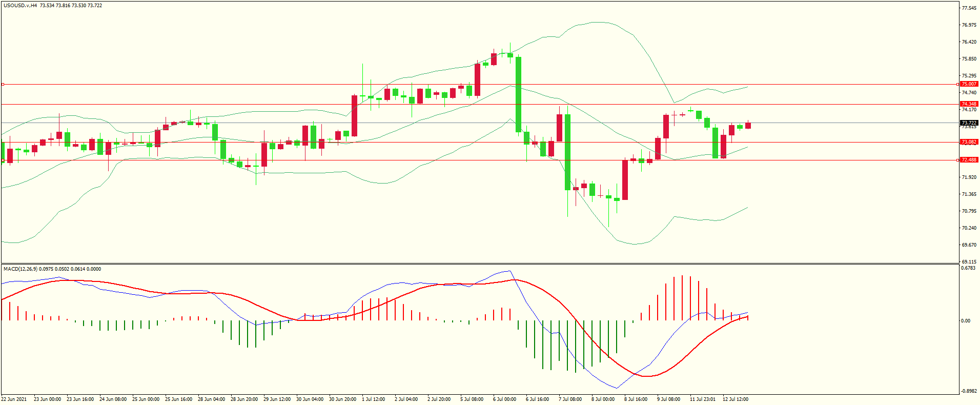Click the 69.670 price scale value

point(969,245)
